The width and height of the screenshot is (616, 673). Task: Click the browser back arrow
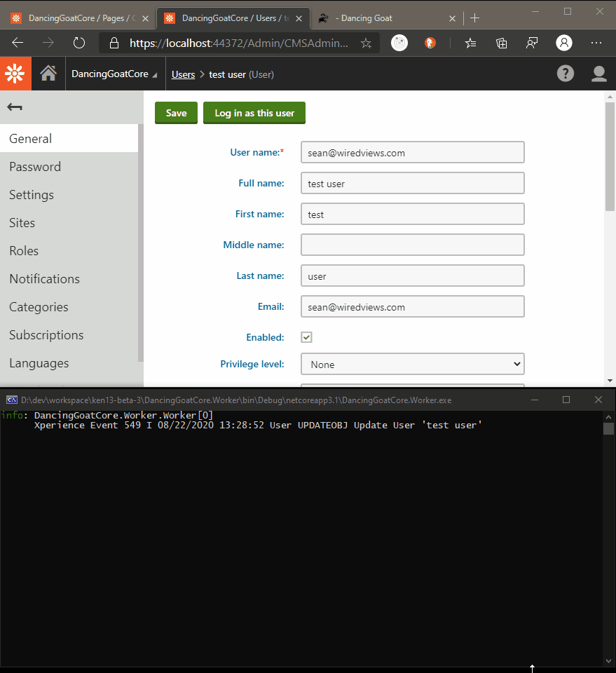(18, 43)
